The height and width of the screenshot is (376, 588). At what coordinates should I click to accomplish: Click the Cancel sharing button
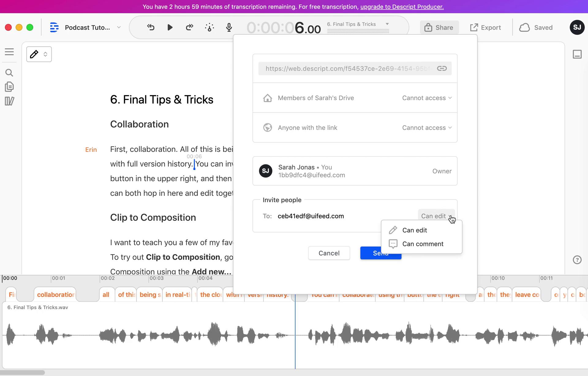point(329,253)
